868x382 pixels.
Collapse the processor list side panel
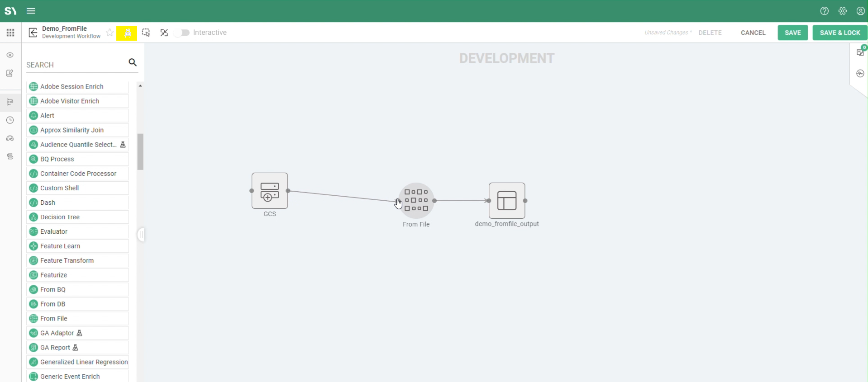coord(142,234)
